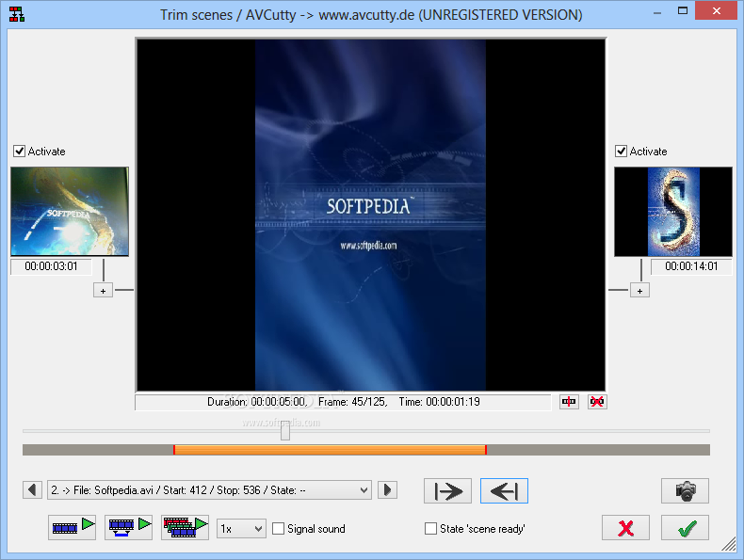Click the AVCutty app icon in title bar
The width and height of the screenshot is (744, 560).
pos(17,14)
